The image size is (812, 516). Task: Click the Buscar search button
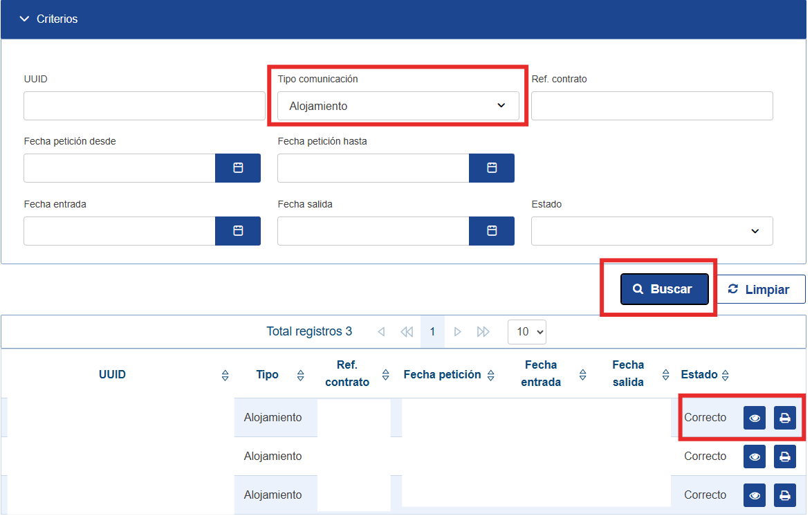(x=664, y=289)
